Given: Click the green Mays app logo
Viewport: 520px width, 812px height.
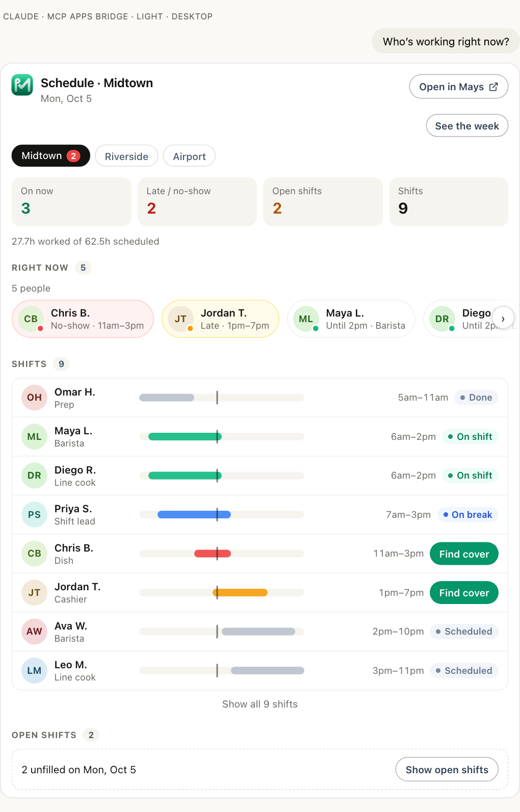Looking at the screenshot, I should [22, 85].
